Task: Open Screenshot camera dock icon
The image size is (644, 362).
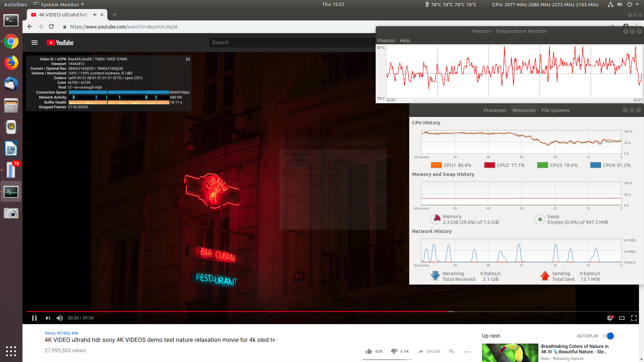Action: click(11, 213)
